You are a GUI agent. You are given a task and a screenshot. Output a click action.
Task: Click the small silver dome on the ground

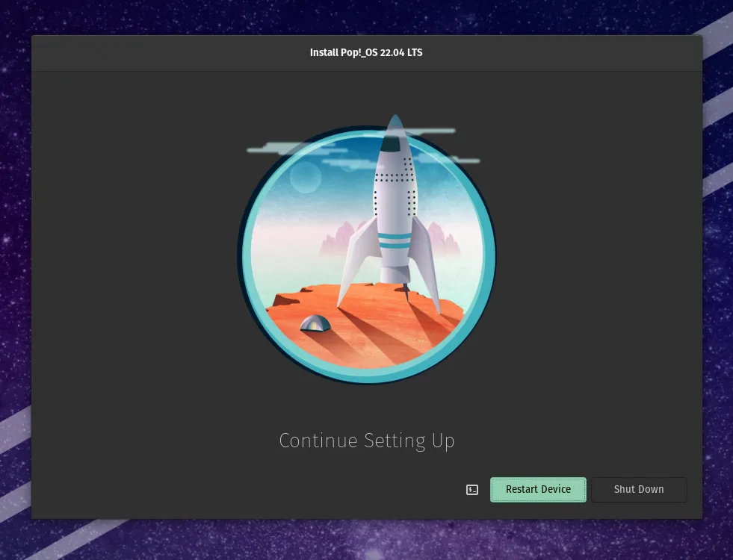click(x=315, y=324)
